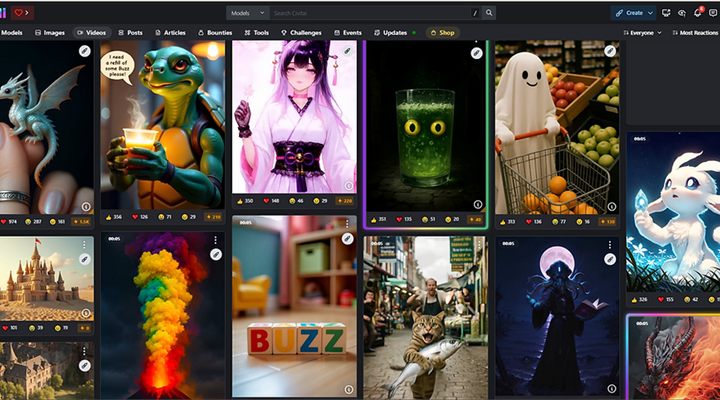
Task: Switch to the Bounties tab
Action: point(215,33)
